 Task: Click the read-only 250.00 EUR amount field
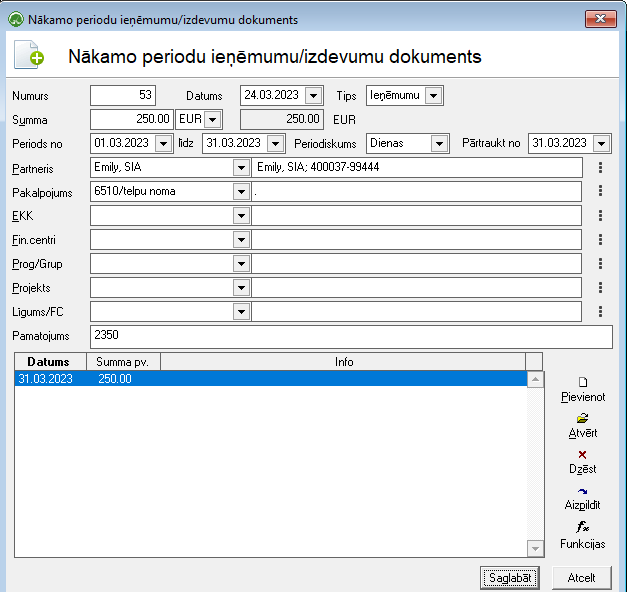click(x=282, y=119)
